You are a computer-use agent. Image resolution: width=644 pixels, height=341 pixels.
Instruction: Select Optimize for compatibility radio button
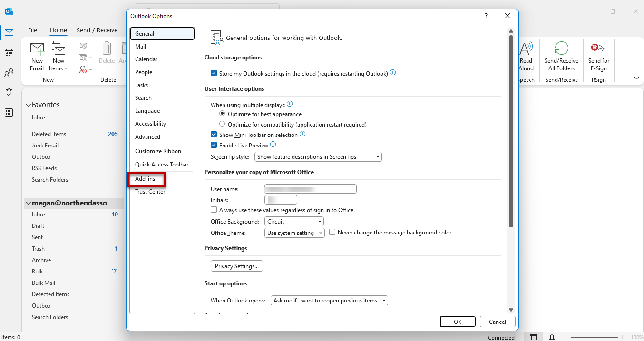coord(222,124)
